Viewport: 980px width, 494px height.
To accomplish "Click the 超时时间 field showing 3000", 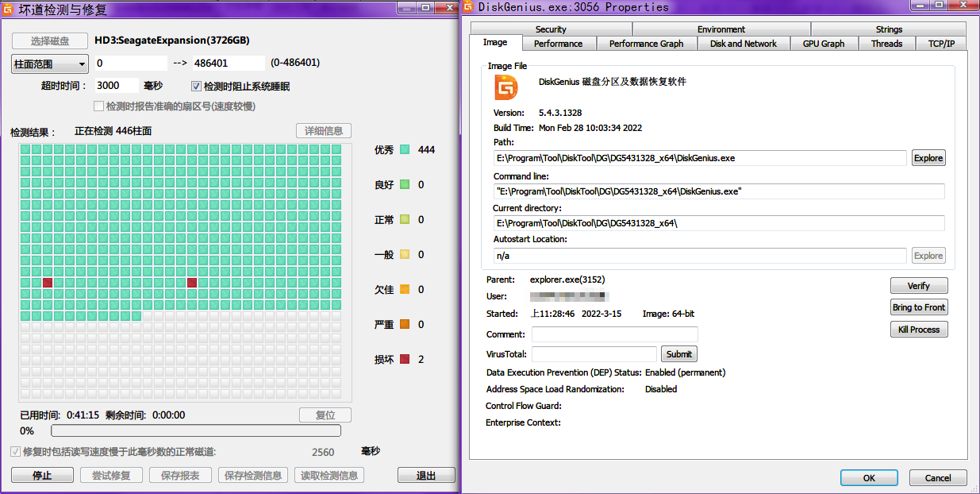I will point(117,85).
